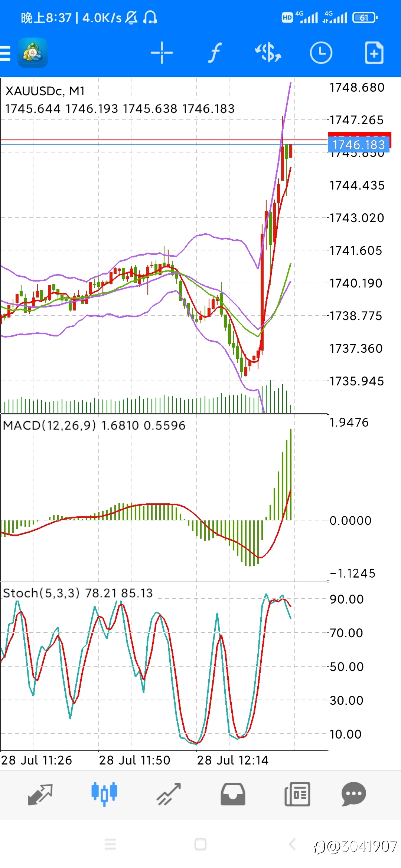Tap the Android home button
Screen dimensions: 401x868
click(200, 844)
